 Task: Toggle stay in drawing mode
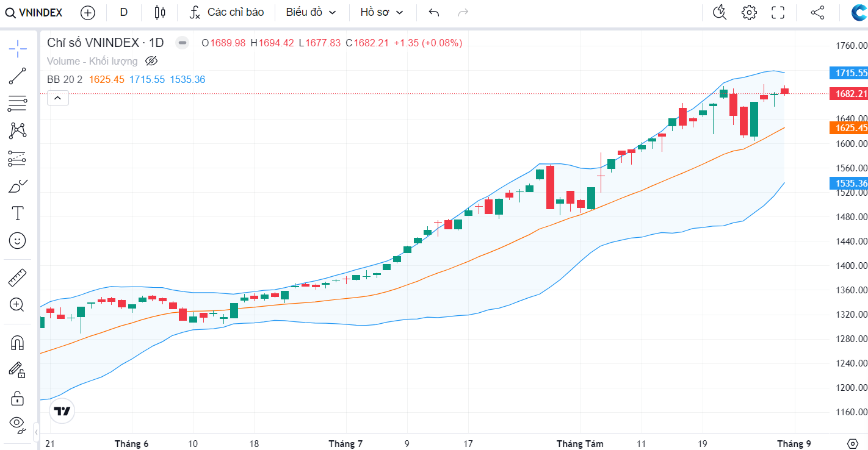coord(18,370)
